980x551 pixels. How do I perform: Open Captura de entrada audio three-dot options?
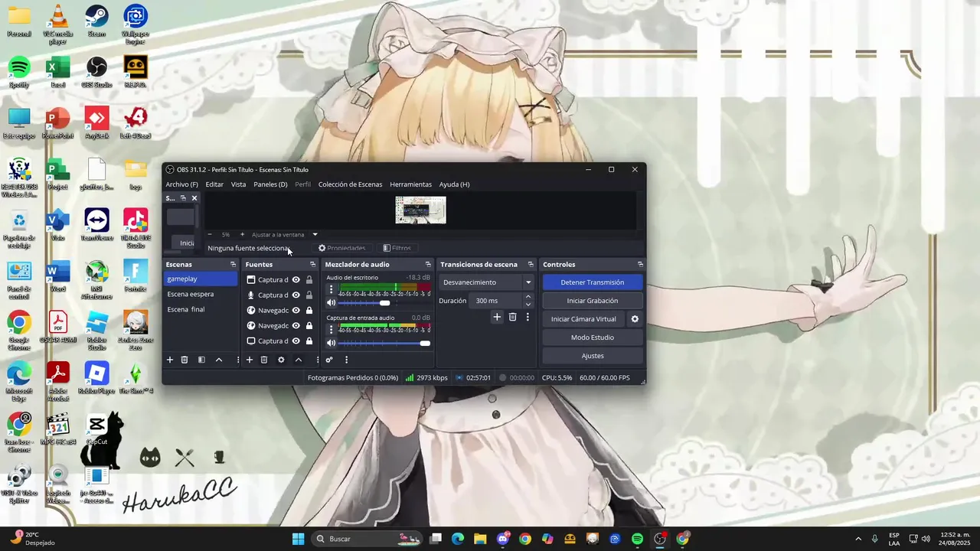331,330
